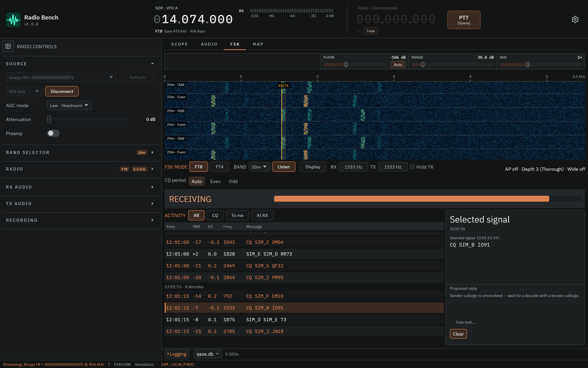
Task: Switch to the SCOPE tab
Action: point(180,44)
